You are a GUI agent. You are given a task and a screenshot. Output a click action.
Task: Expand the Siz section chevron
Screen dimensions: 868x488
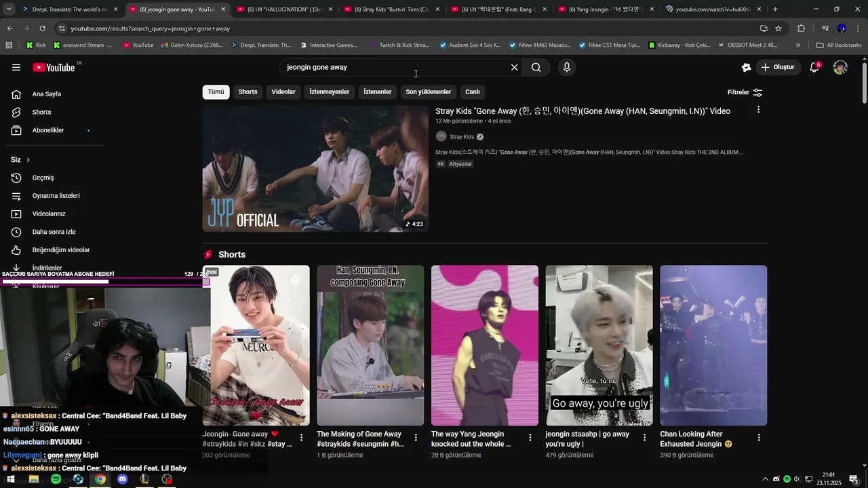point(28,160)
